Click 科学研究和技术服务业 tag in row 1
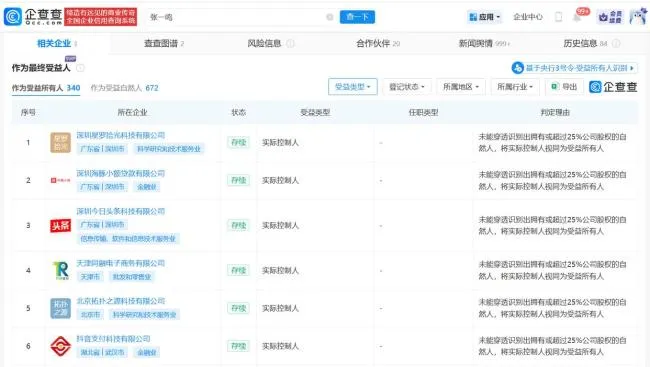Image resolution: width=650 pixels, height=367 pixels. [x=169, y=149]
